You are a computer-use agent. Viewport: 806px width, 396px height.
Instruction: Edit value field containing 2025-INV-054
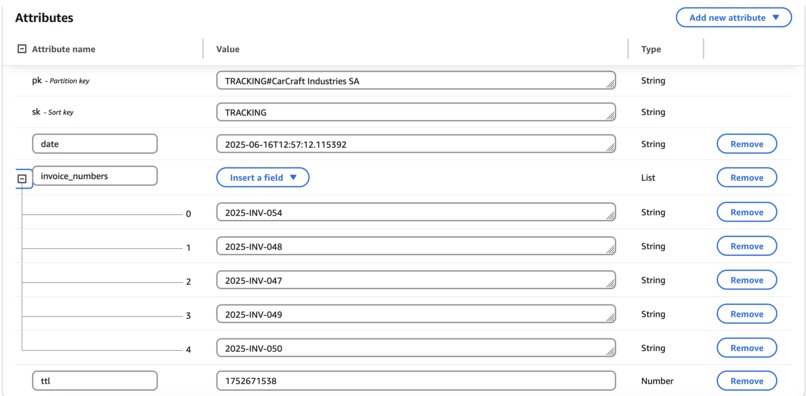click(x=416, y=212)
